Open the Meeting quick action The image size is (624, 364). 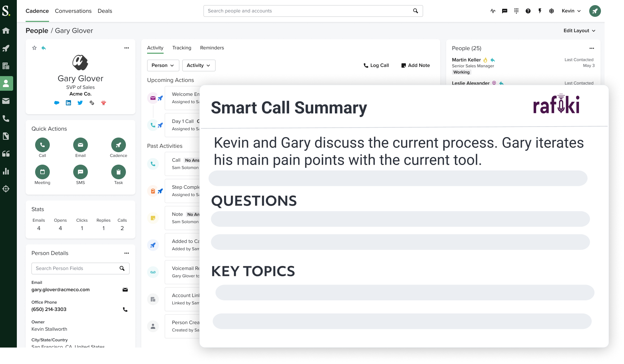[x=42, y=172]
